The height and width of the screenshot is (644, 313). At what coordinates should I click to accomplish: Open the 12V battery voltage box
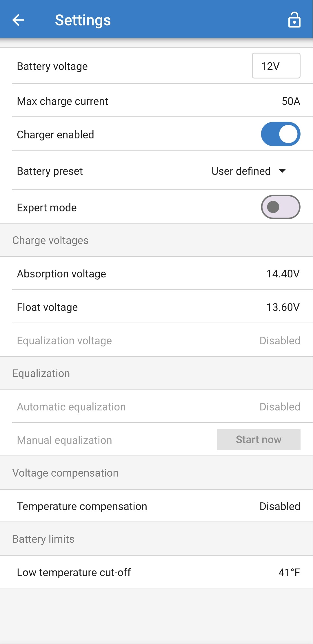point(276,66)
